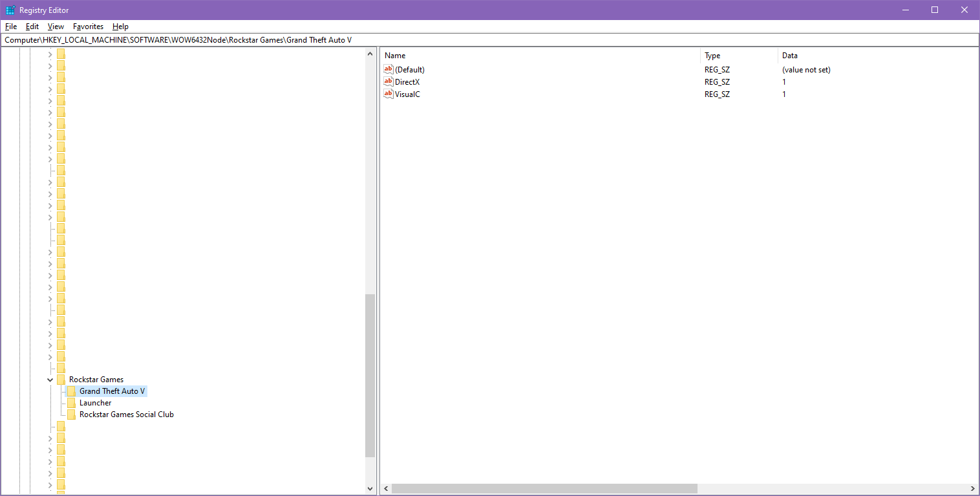Open the File menu
Viewport: 980px width, 496px height.
[11, 27]
